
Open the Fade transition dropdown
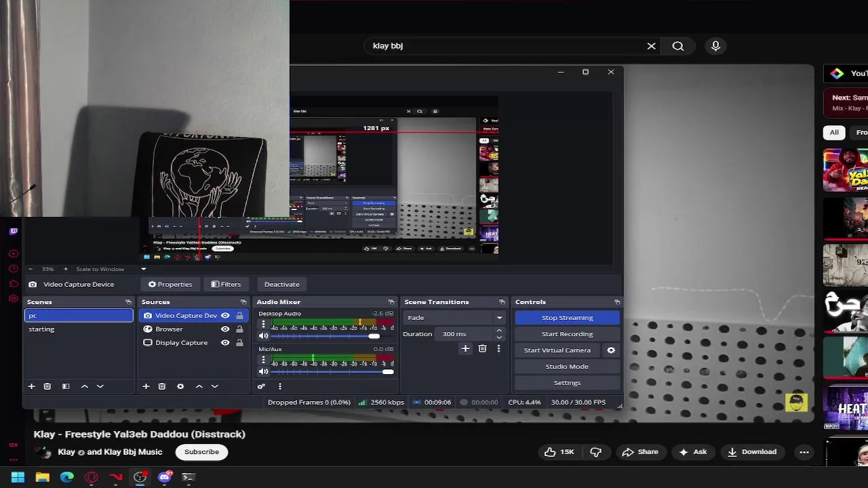[x=454, y=318]
